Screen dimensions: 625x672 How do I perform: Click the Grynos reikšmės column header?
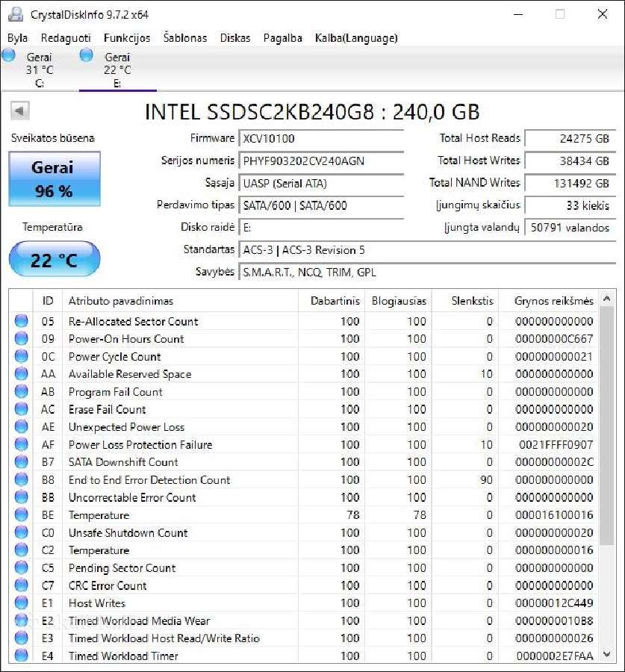[x=549, y=301]
